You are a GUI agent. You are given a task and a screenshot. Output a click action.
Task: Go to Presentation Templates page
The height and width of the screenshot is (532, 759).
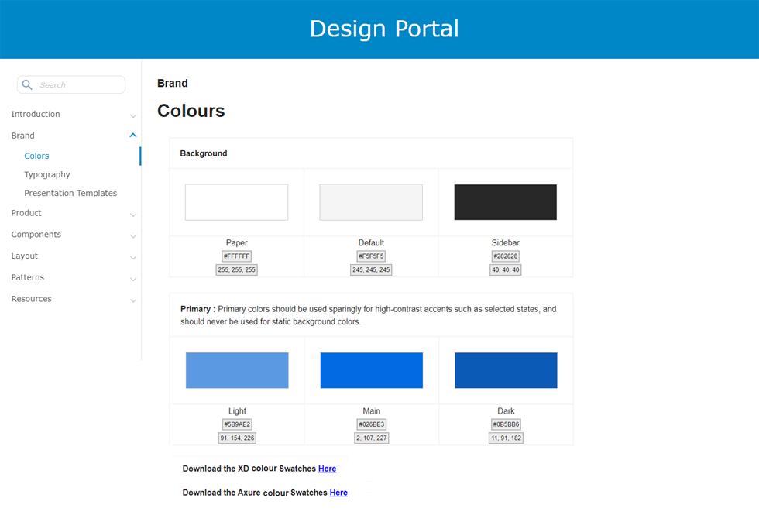coord(70,194)
